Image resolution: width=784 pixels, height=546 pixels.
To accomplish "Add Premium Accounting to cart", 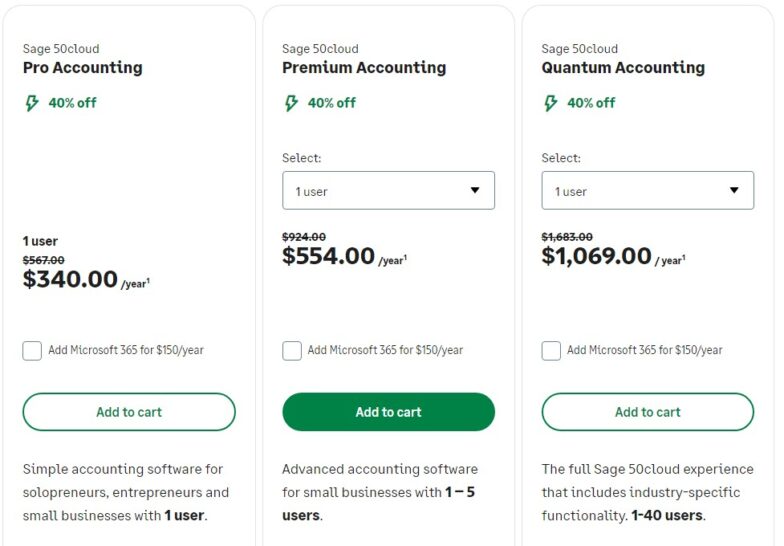I will coord(388,412).
